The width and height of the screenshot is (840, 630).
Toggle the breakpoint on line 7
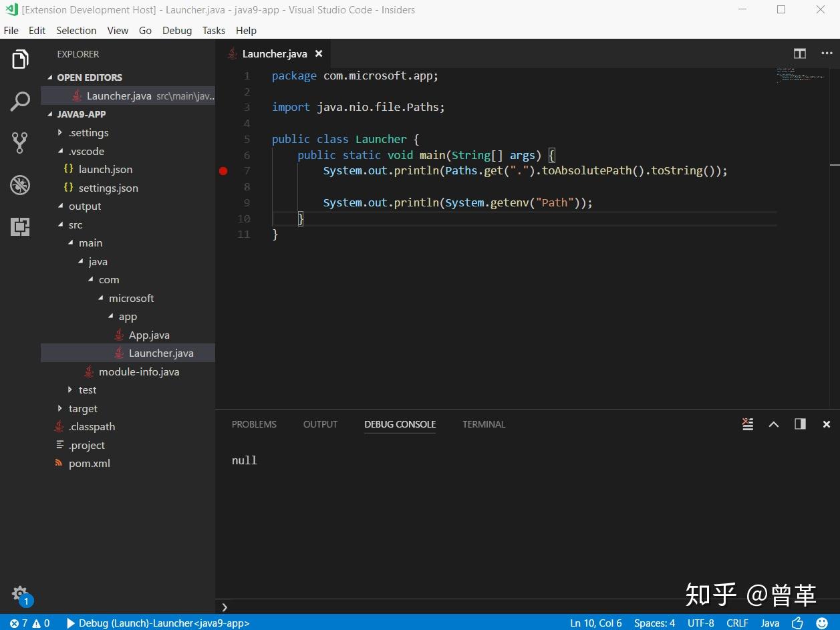tap(223, 171)
